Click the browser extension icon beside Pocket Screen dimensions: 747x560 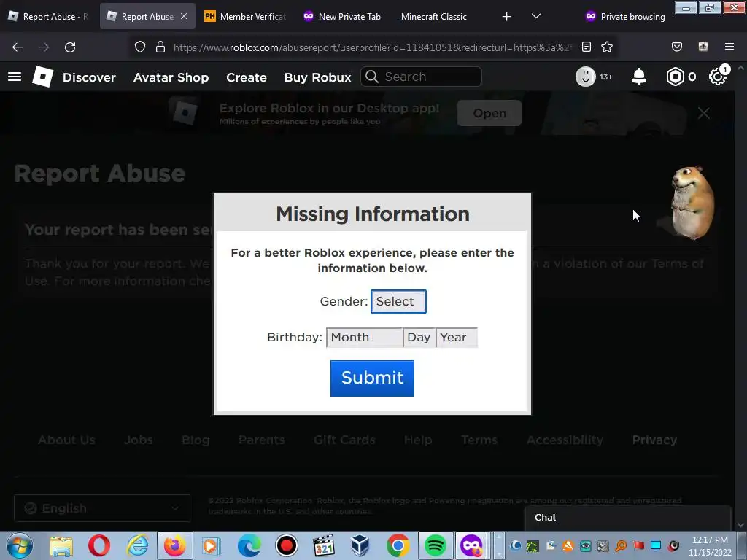pyautogui.click(x=703, y=47)
